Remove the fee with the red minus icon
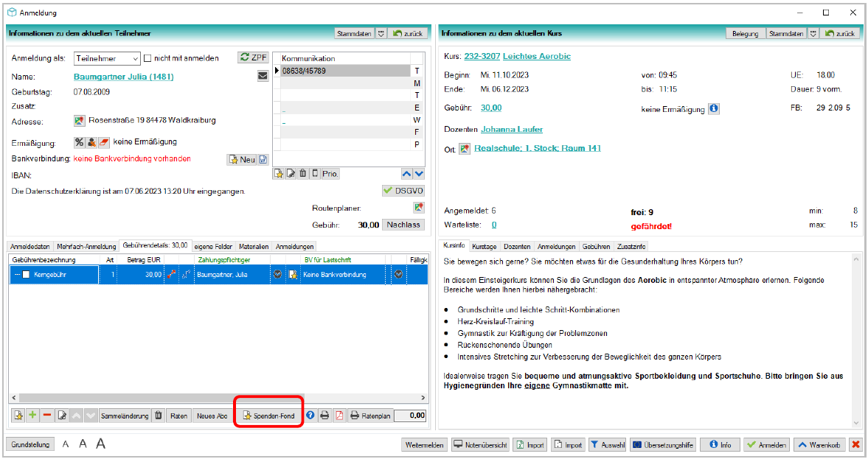 tap(47, 416)
